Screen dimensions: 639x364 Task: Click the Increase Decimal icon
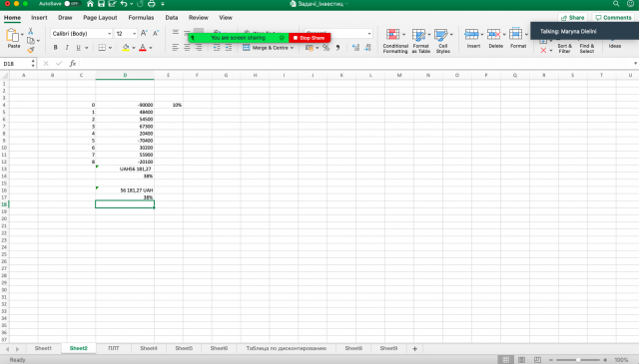tap(355, 48)
